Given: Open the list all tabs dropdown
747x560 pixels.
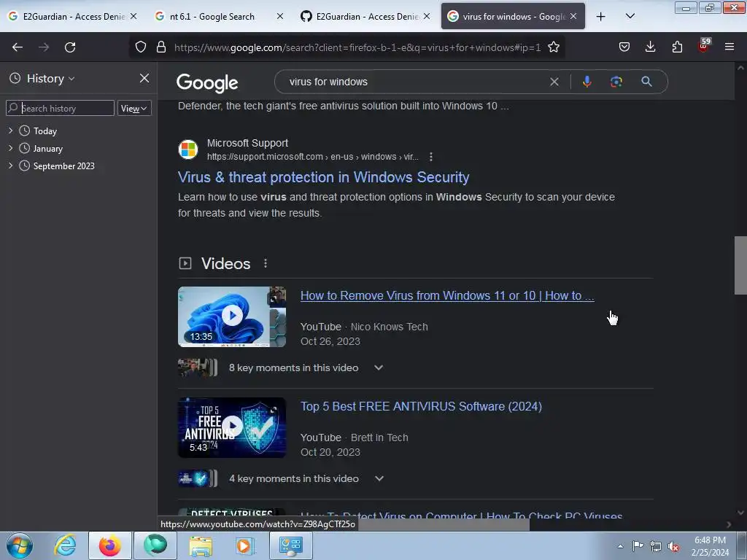Looking at the screenshot, I should pyautogui.click(x=630, y=17).
